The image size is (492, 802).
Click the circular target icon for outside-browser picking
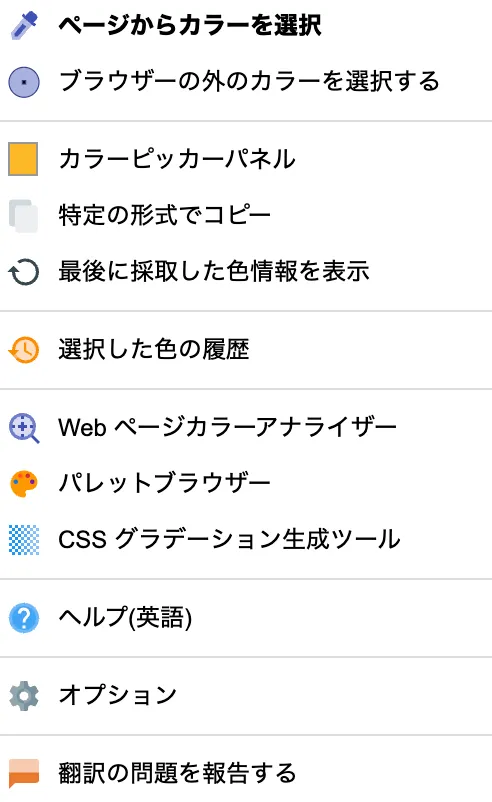[x=24, y=82]
